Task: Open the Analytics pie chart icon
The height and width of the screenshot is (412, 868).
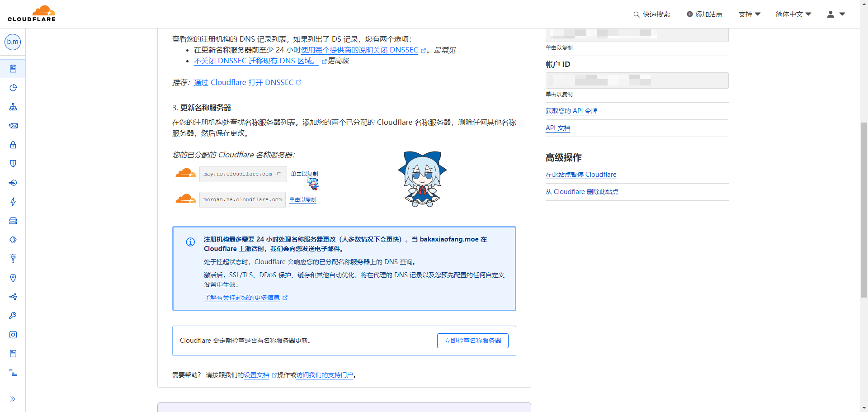Action: 13,88
